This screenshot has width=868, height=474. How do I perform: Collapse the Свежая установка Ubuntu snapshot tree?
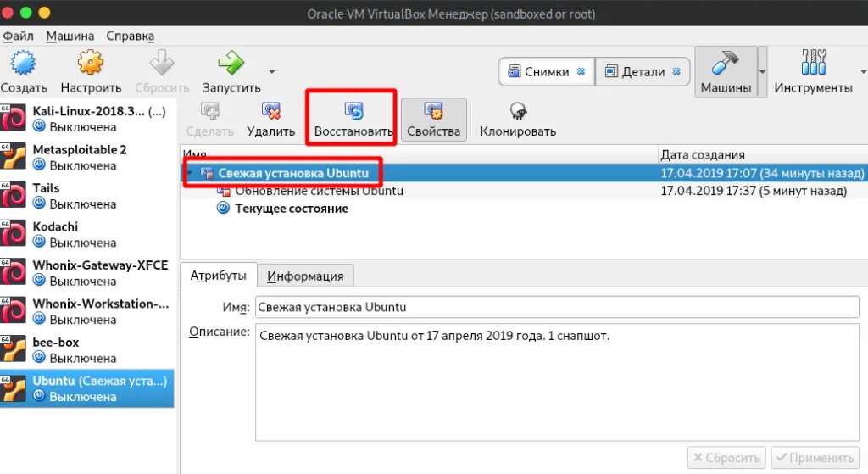point(189,173)
